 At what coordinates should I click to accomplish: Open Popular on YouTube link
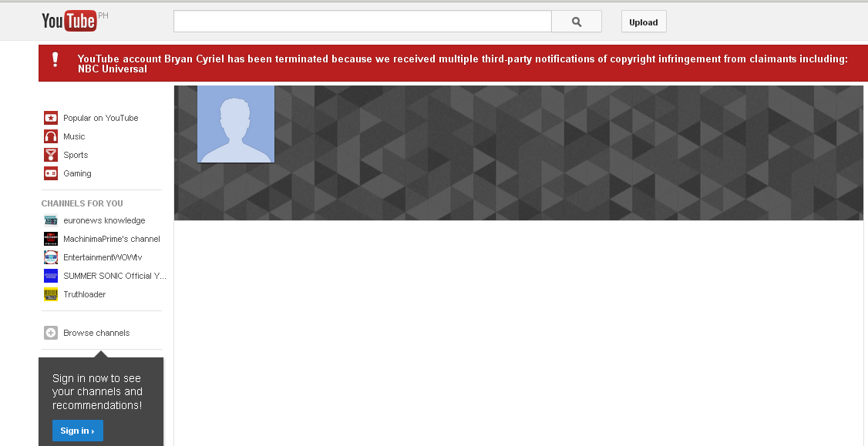tap(101, 118)
